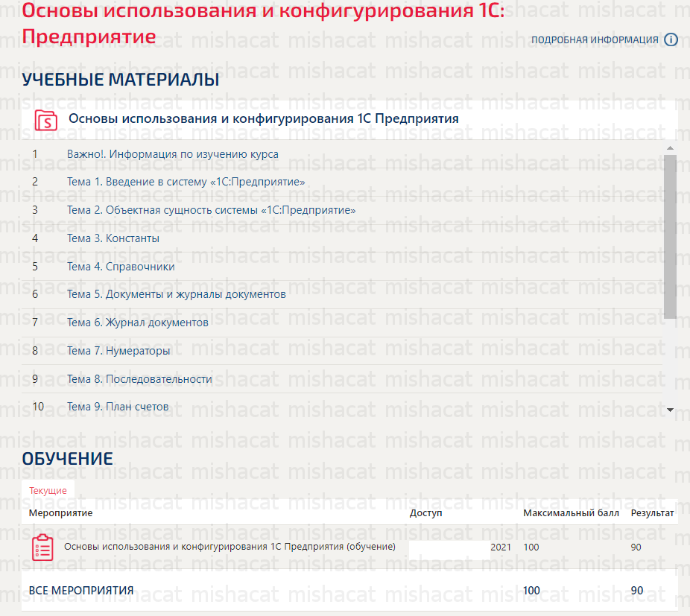Click the Мероприятие column header
The image size is (690, 616).
pyautogui.click(x=60, y=512)
